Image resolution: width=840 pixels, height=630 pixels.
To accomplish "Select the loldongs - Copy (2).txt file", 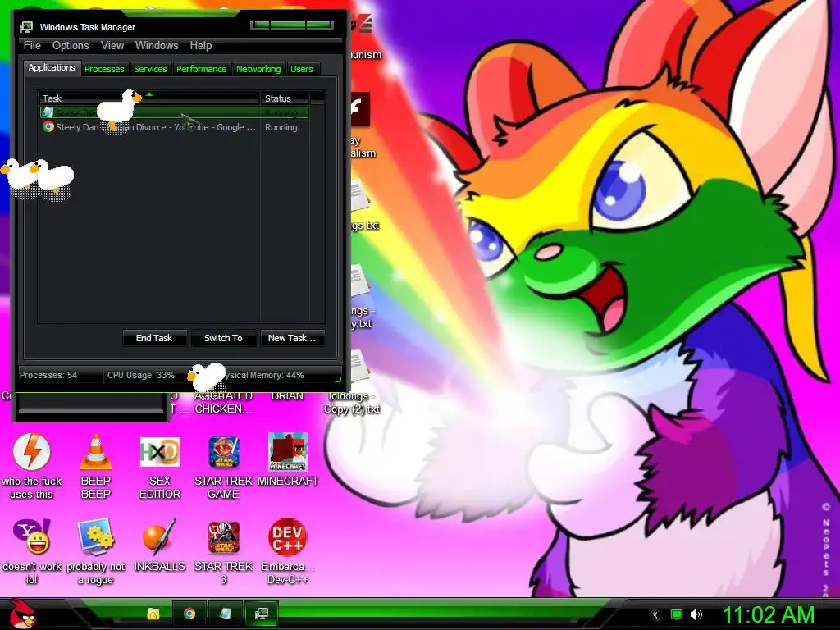I will coord(352,402).
